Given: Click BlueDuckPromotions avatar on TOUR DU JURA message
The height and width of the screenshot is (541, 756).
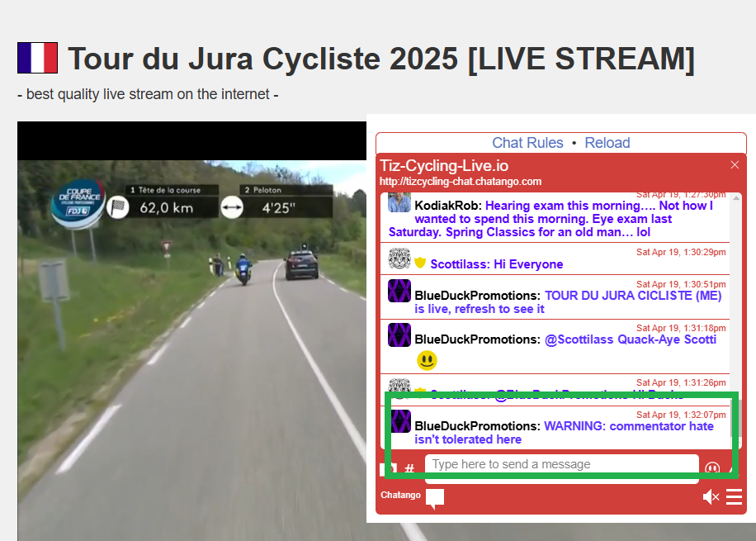Looking at the screenshot, I should 399,291.
